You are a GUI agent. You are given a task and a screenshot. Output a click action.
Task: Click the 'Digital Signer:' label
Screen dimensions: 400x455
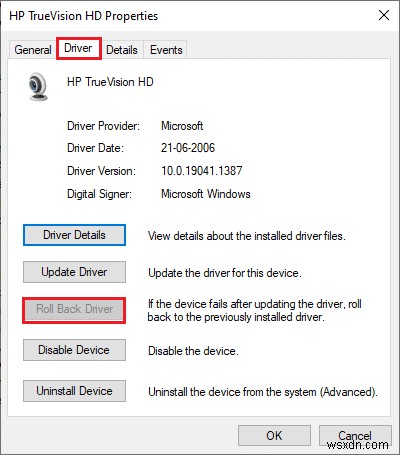pyautogui.click(x=100, y=194)
